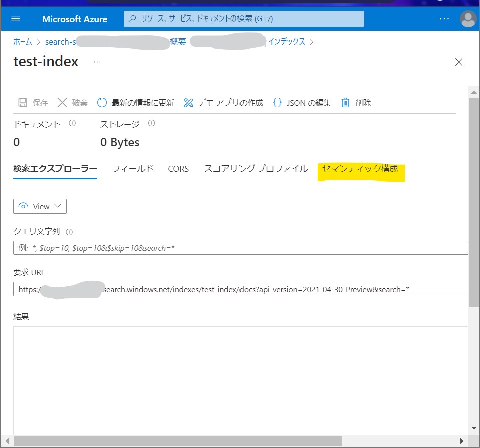Open the セマンティック構成 tab
The width and height of the screenshot is (480, 448).
coord(360,169)
